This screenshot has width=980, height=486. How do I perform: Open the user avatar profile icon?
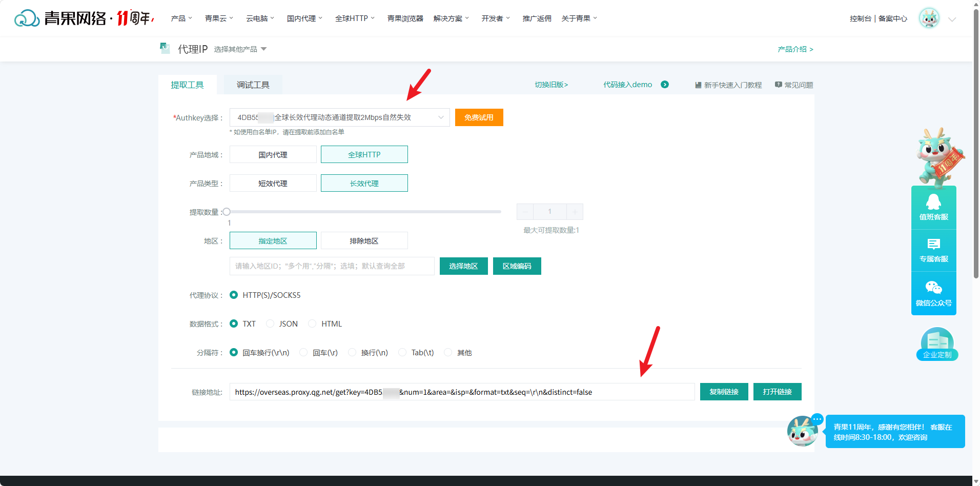929,18
